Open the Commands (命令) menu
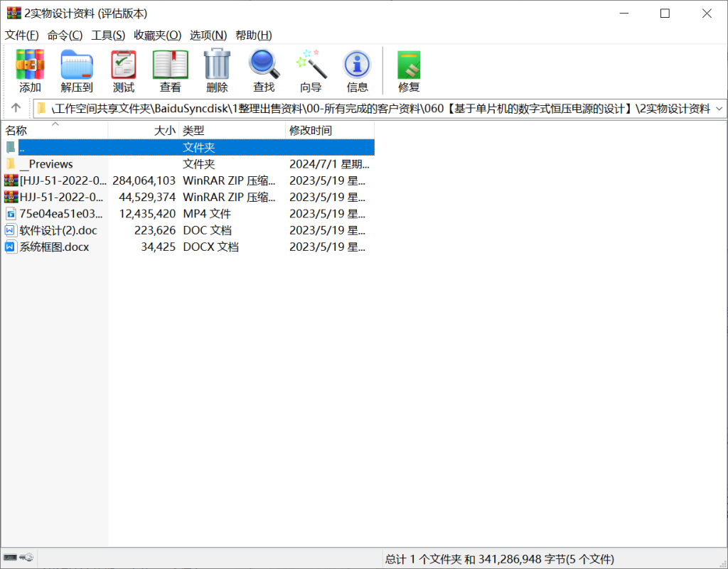This screenshot has height=569, width=728. pyautogui.click(x=65, y=35)
